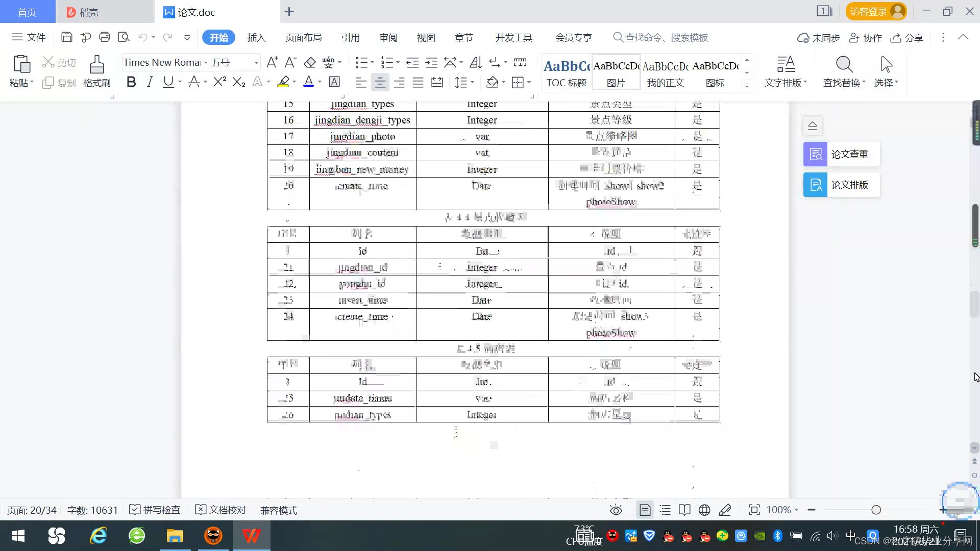Click the superscript X² icon

[x=219, y=82]
